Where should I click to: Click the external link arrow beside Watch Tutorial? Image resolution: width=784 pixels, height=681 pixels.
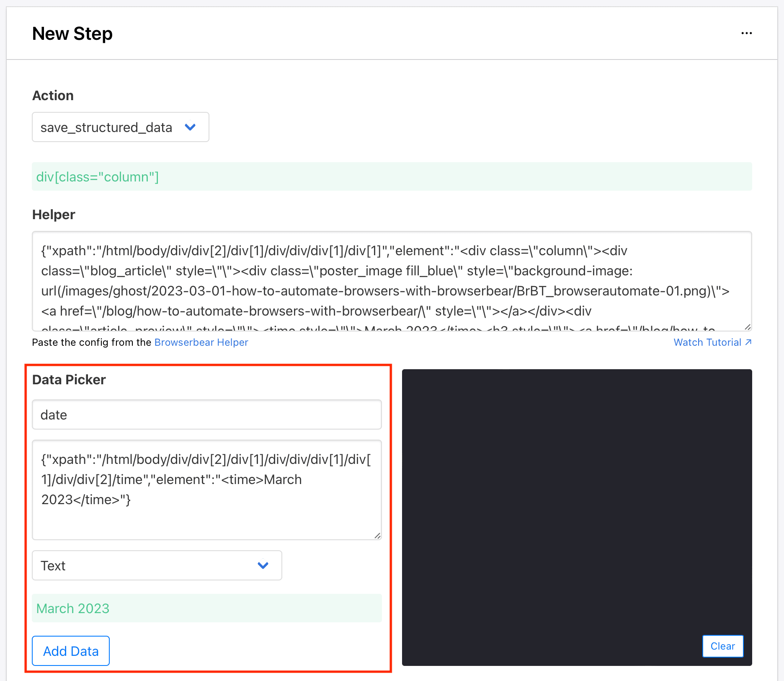748,342
